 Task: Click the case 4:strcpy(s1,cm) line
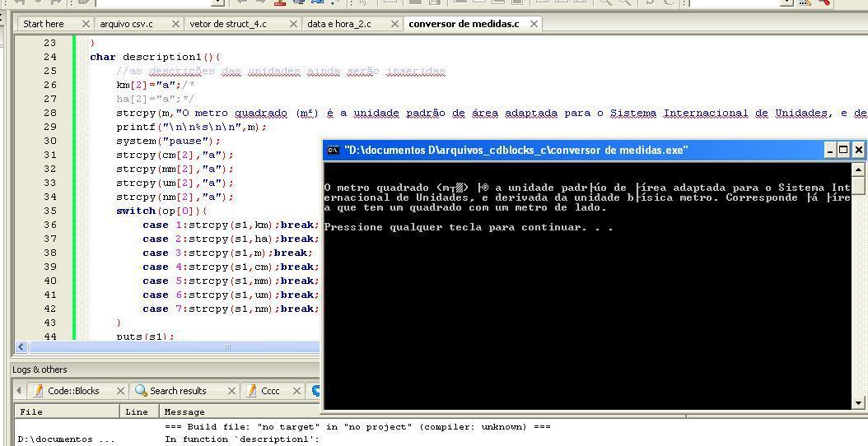(x=231, y=267)
